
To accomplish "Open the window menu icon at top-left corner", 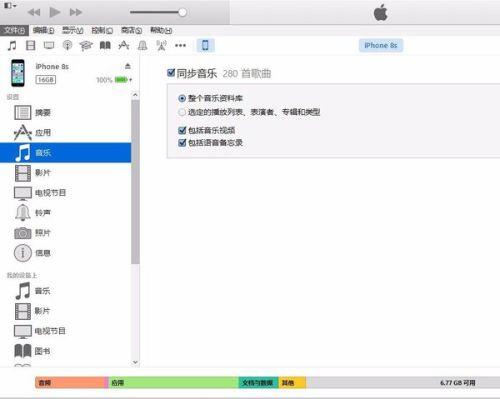I will click(x=10, y=6).
